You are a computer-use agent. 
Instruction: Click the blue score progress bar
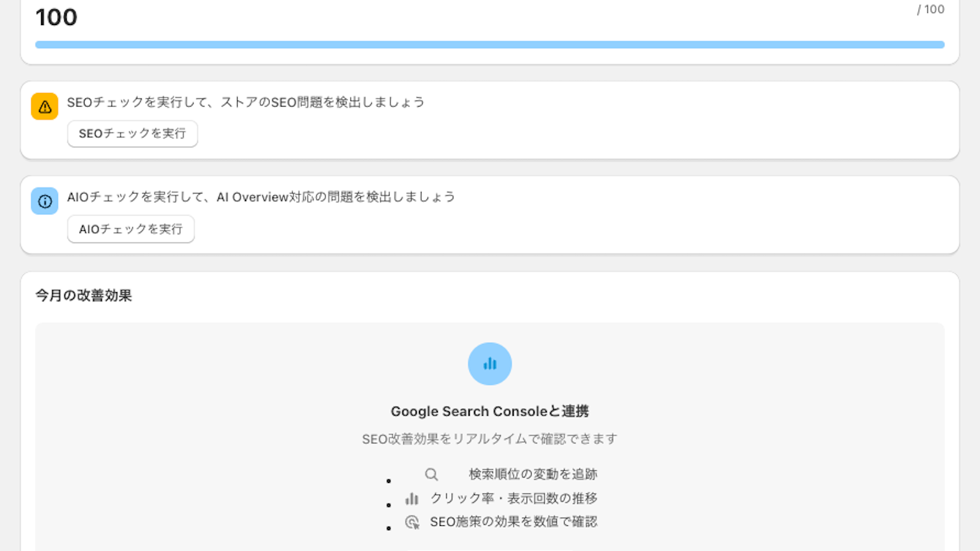pyautogui.click(x=489, y=45)
